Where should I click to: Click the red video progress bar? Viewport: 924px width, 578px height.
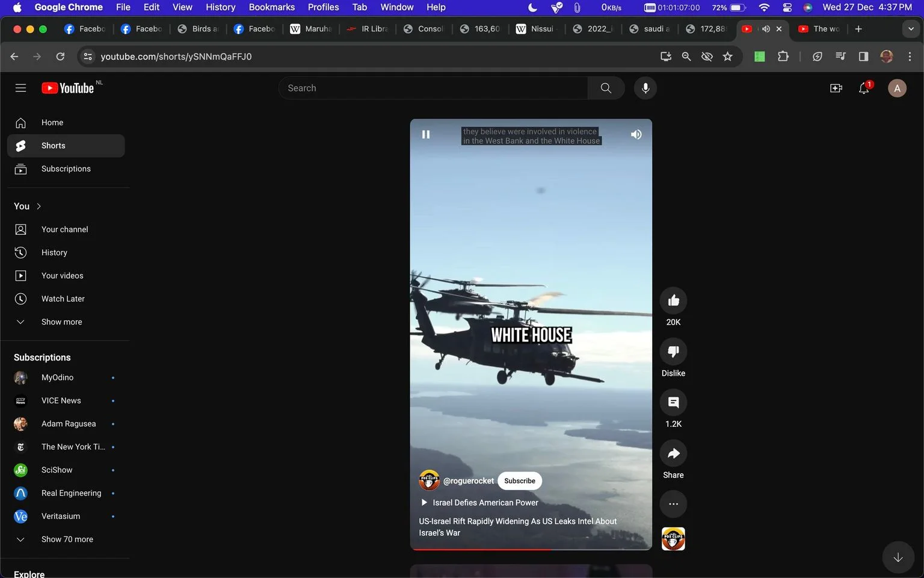[481, 549]
